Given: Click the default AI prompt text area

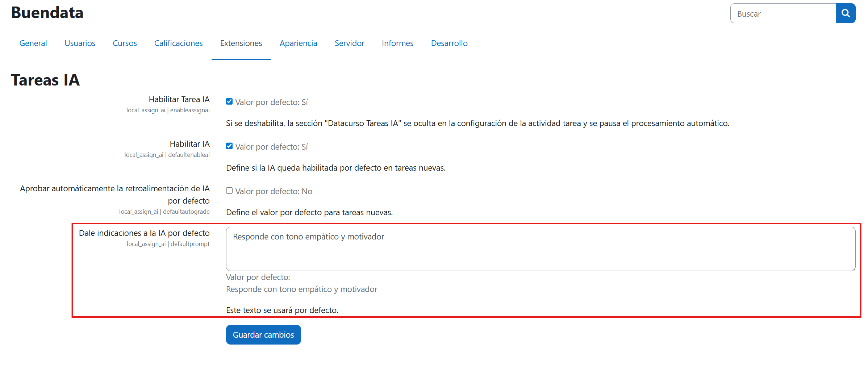Looking at the screenshot, I should click(x=540, y=249).
